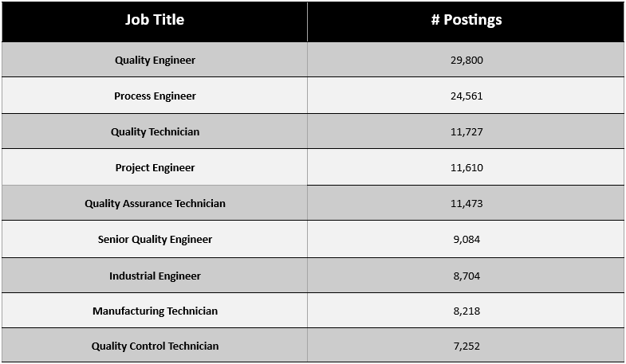Click the Quality Control Technician cell

click(155, 346)
